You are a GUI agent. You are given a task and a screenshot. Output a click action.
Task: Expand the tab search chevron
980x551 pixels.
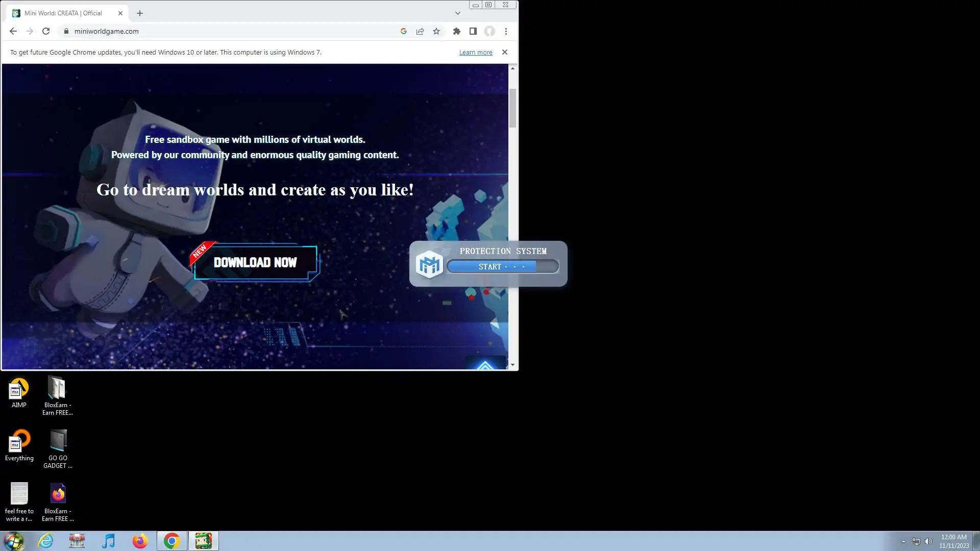click(x=458, y=13)
